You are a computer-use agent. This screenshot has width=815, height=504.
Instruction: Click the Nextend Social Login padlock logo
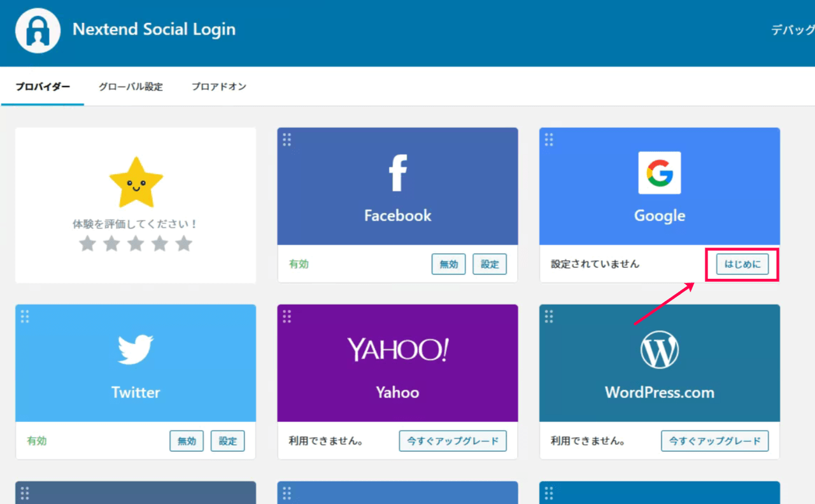pyautogui.click(x=38, y=31)
